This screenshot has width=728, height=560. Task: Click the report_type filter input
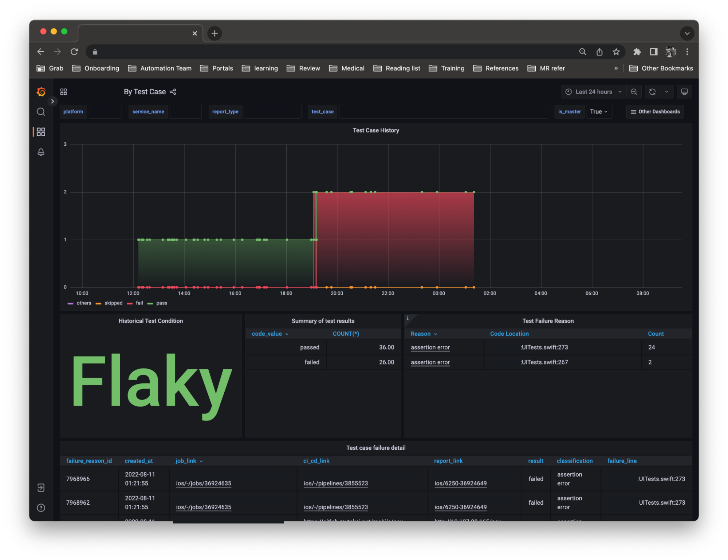pos(272,112)
